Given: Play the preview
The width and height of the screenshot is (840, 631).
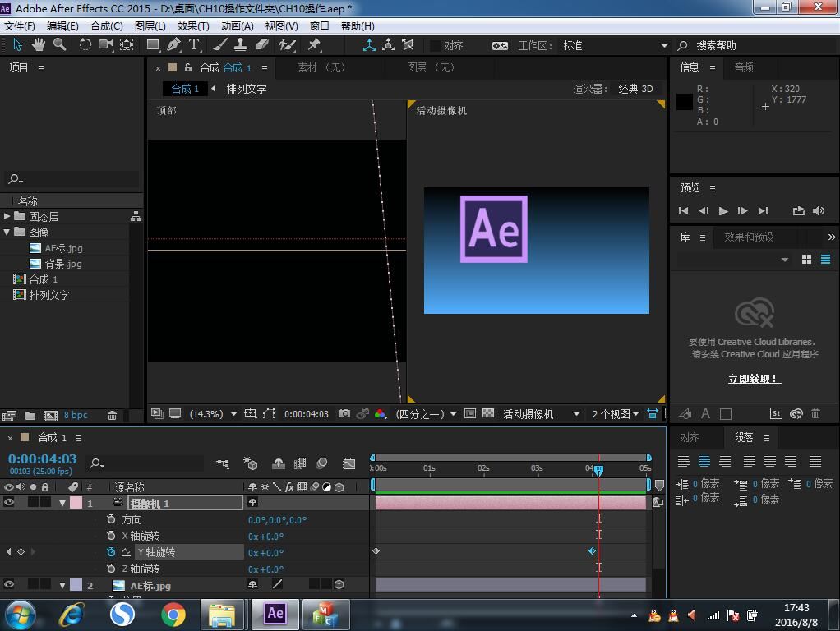Looking at the screenshot, I should 723,210.
